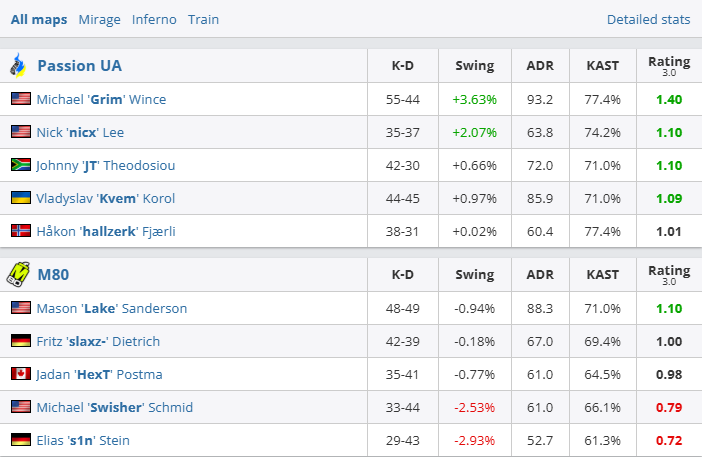Click the South African flag beside JT
Image resolution: width=702 pixels, height=457 pixels.
coord(20,165)
